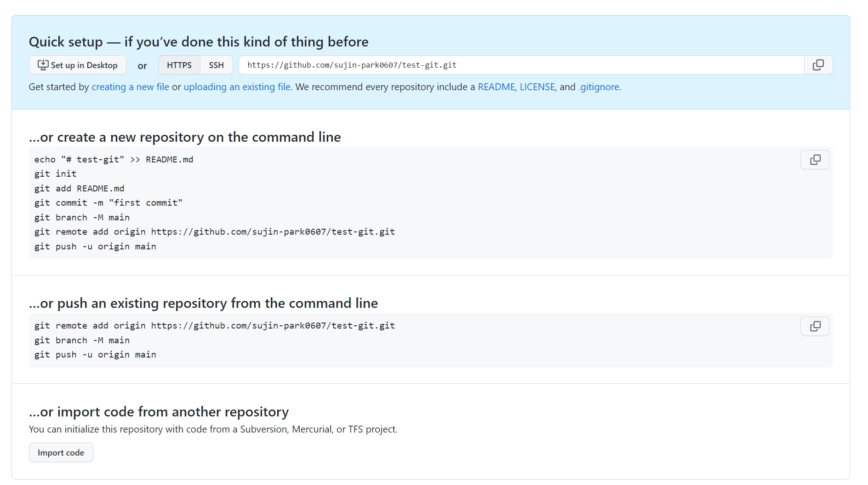Click the echo "# test-git" README.md line
The image size is (868, 485).
pyautogui.click(x=114, y=160)
